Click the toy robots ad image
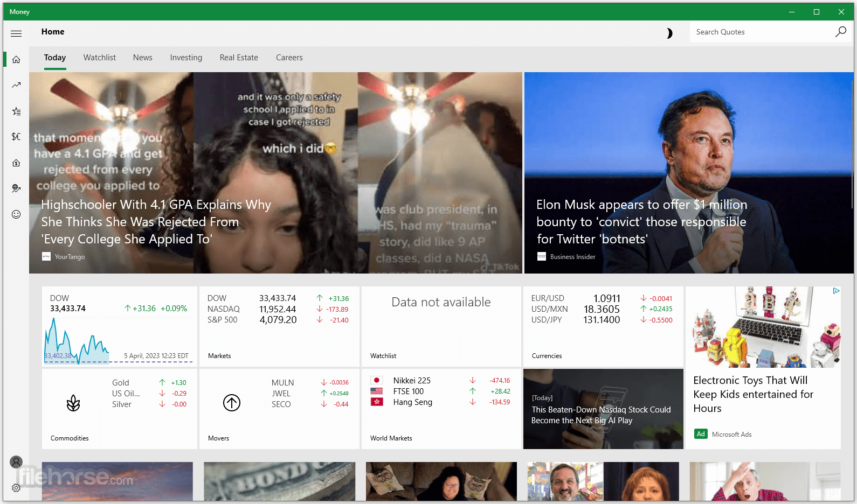The height and width of the screenshot is (504, 857). click(x=763, y=327)
